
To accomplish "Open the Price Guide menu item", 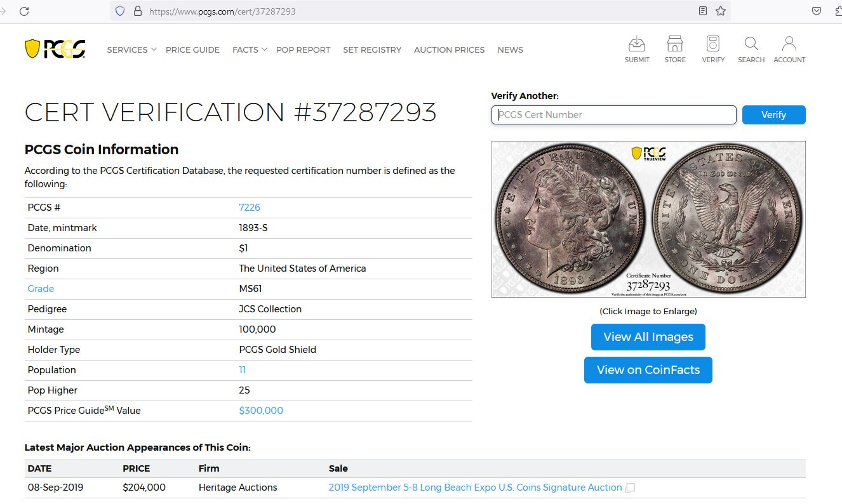I will pos(192,50).
